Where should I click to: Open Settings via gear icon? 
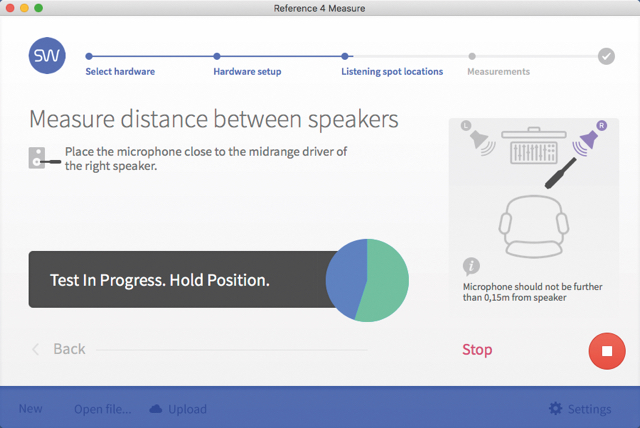pyautogui.click(x=555, y=408)
